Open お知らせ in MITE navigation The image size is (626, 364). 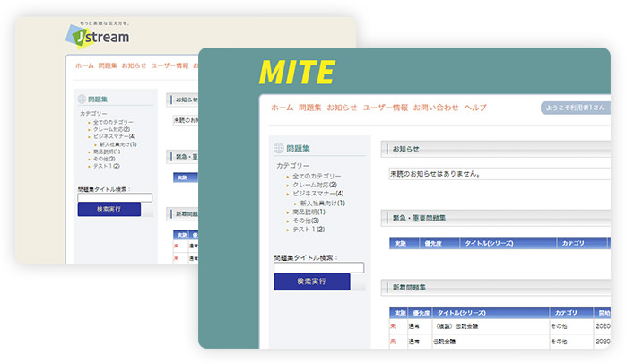[342, 108]
